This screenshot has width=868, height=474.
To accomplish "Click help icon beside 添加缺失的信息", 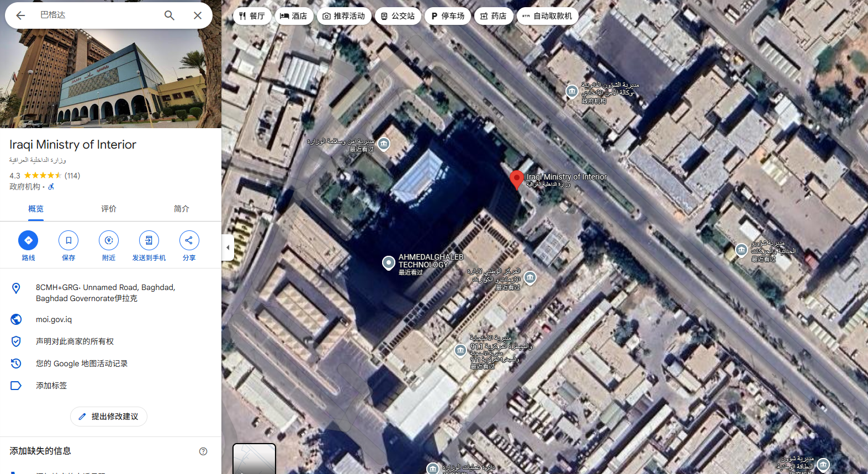I will click(203, 451).
